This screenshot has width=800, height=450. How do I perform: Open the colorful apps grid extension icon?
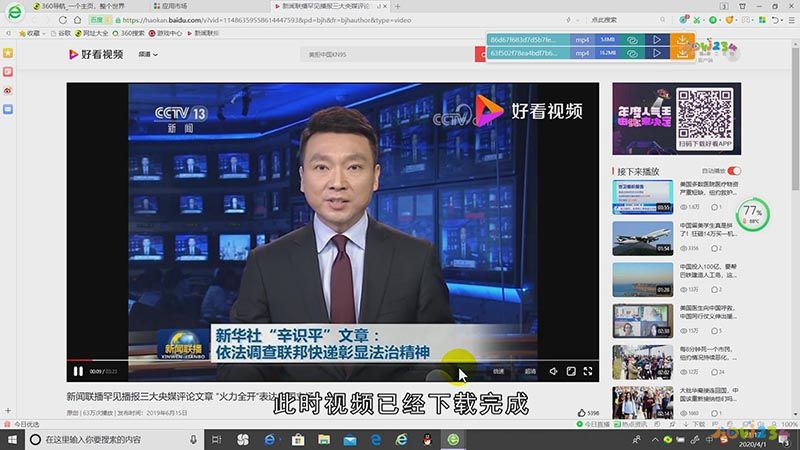(x=762, y=20)
